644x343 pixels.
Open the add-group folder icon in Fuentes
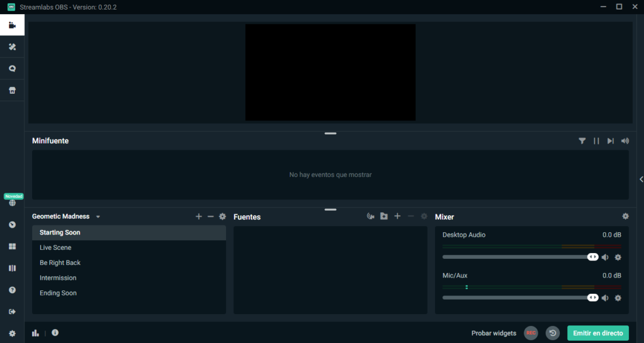tap(384, 216)
